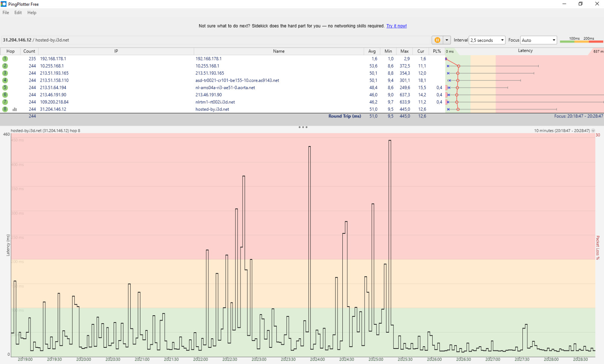Click the three-dot splitter handle above the graph
The height and width of the screenshot is (364, 604).
click(x=303, y=127)
